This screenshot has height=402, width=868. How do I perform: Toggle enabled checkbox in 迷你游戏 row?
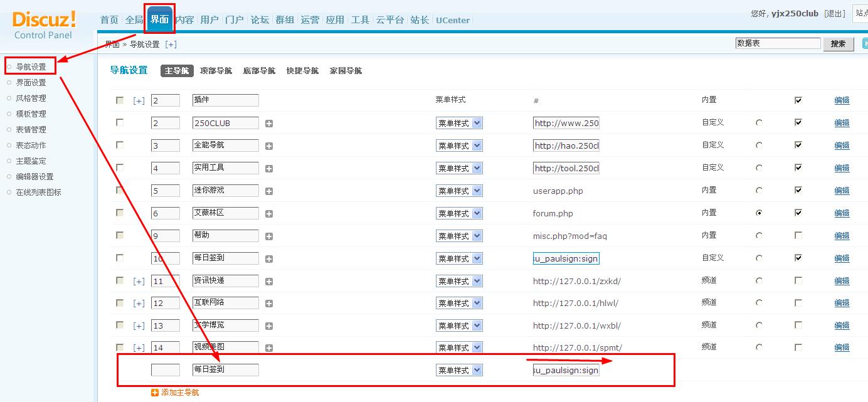[798, 190]
